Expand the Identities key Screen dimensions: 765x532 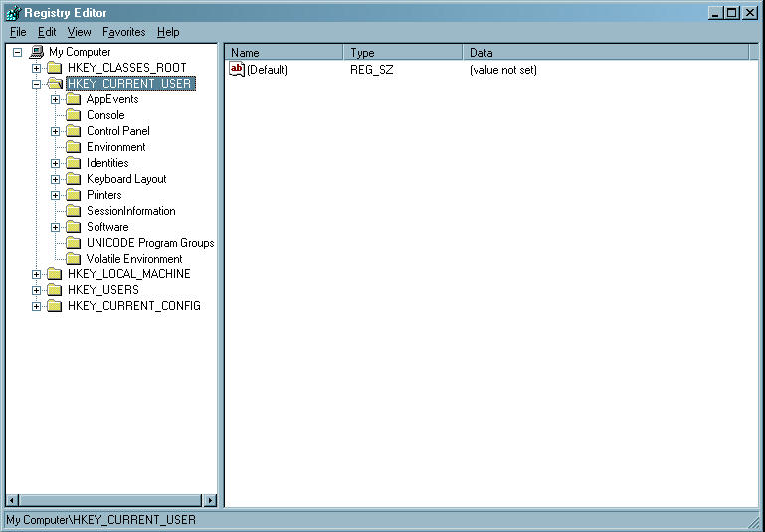point(55,163)
